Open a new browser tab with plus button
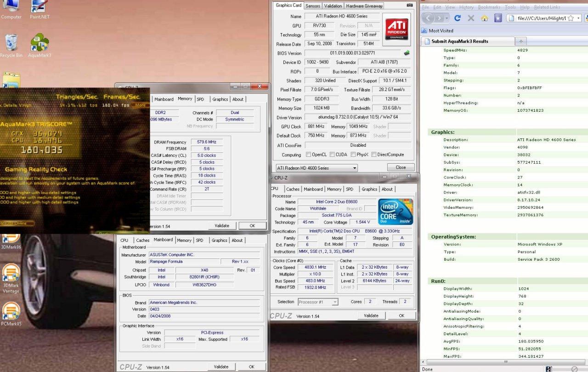The width and height of the screenshot is (588, 372). coord(521,41)
